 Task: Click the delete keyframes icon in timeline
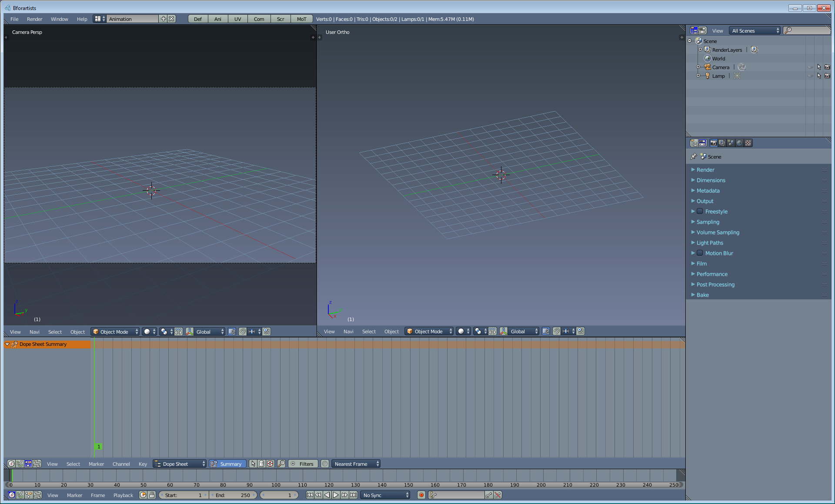[x=498, y=495]
